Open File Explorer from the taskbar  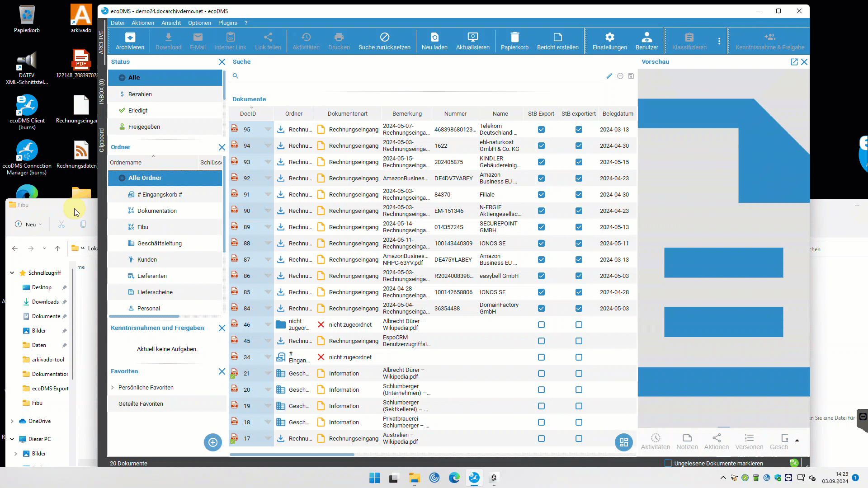coord(414,478)
